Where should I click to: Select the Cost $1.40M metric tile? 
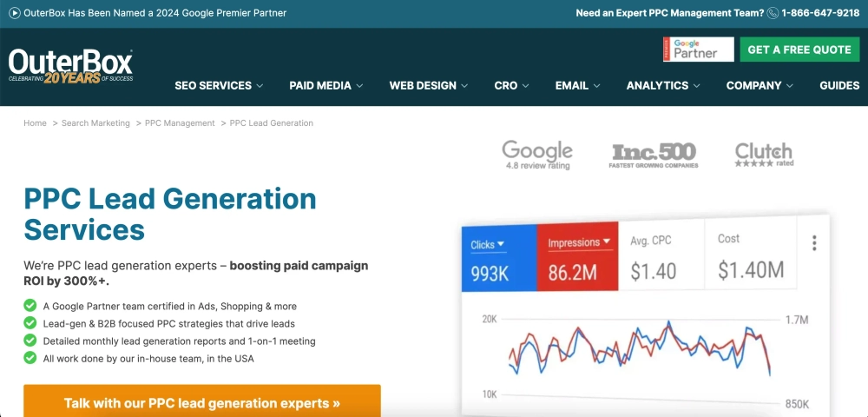pyautogui.click(x=751, y=253)
